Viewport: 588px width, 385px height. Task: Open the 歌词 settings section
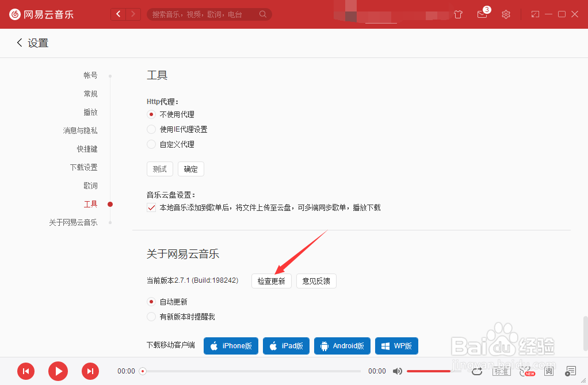(x=90, y=186)
